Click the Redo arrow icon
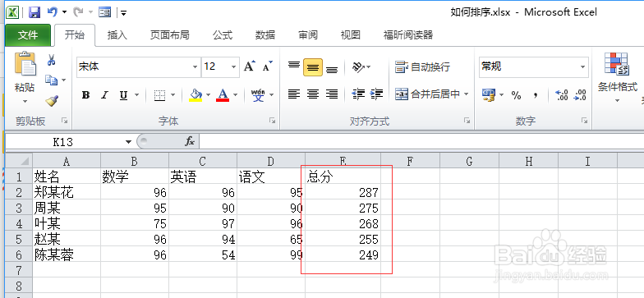Viewport: 644px width, 298px height. click(x=77, y=12)
